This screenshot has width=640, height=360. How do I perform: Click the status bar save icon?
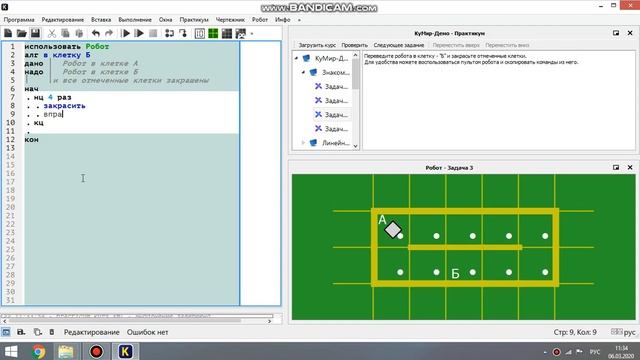click(21, 332)
